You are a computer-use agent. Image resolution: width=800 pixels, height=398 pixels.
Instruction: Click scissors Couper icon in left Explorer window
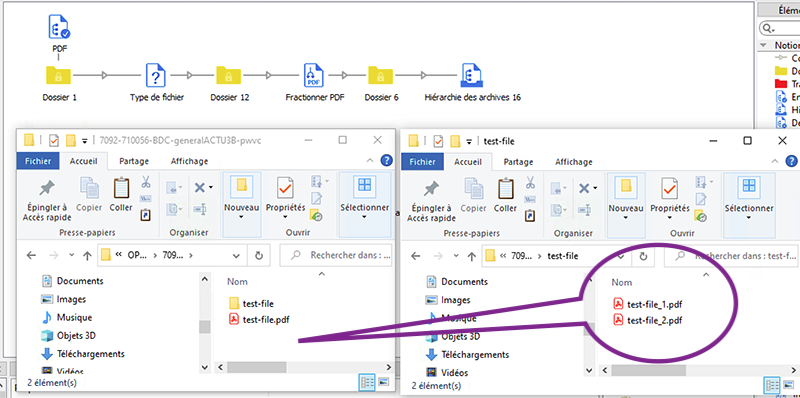click(x=146, y=182)
